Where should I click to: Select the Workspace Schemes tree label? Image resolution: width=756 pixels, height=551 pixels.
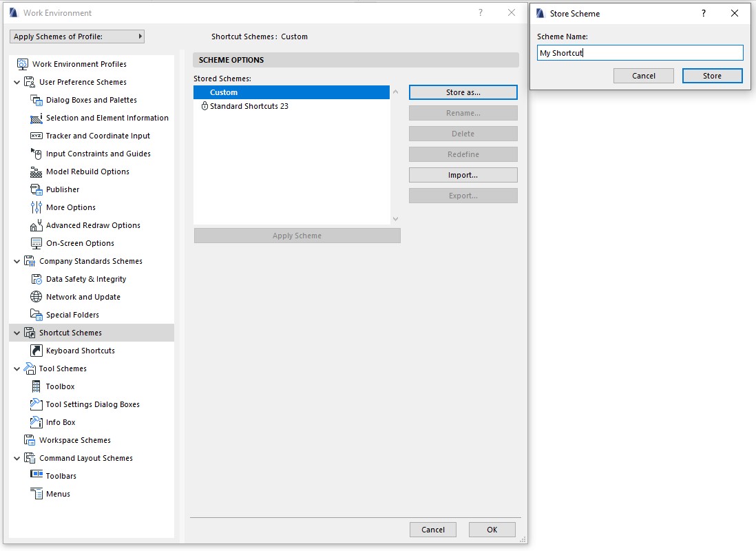coord(75,440)
